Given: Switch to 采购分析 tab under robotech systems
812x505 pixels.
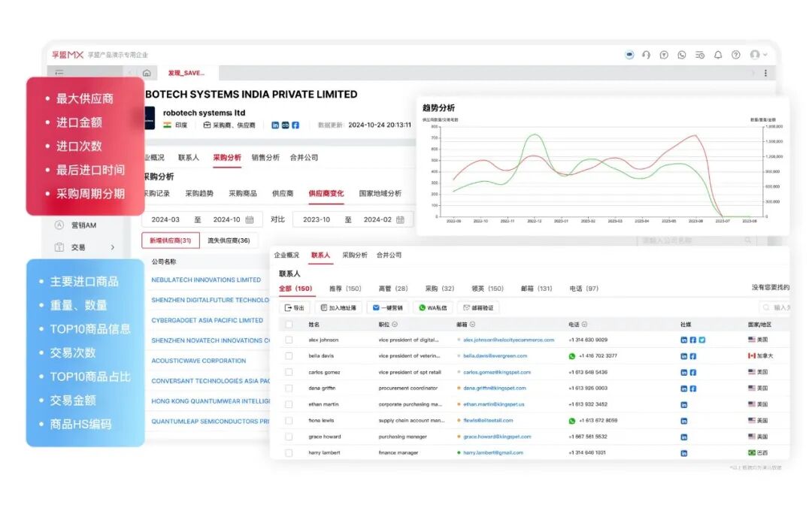Looking at the screenshot, I should point(227,157).
